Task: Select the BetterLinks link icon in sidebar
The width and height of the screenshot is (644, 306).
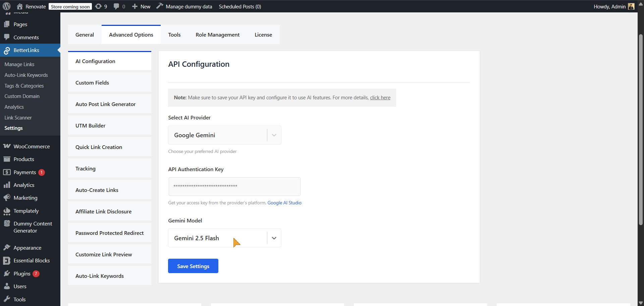Action: [x=7, y=50]
